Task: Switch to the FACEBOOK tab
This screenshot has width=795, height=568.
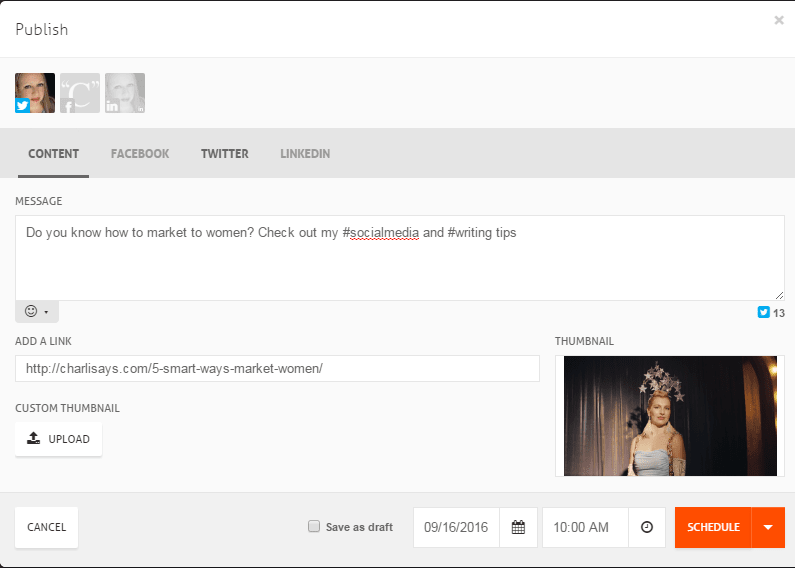Action: pyautogui.click(x=140, y=154)
